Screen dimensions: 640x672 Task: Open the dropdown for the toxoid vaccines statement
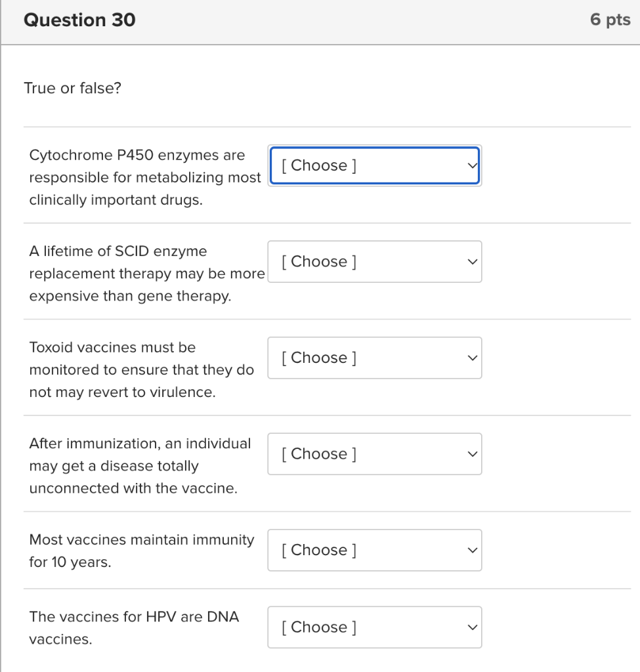tap(374, 358)
